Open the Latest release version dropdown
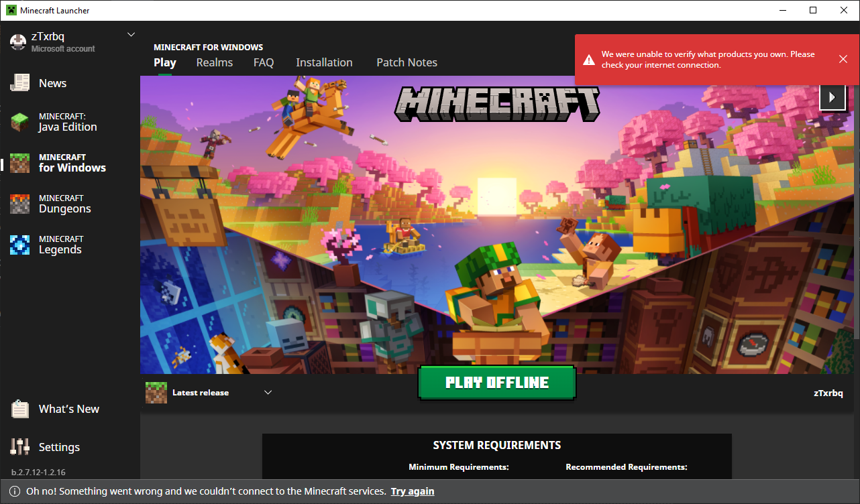Image resolution: width=860 pixels, height=504 pixels. coord(268,393)
